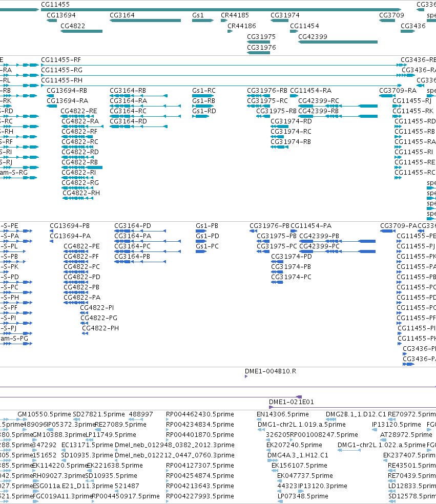Select DMG4A.3_1.H12.C1 entry

click(298, 455)
